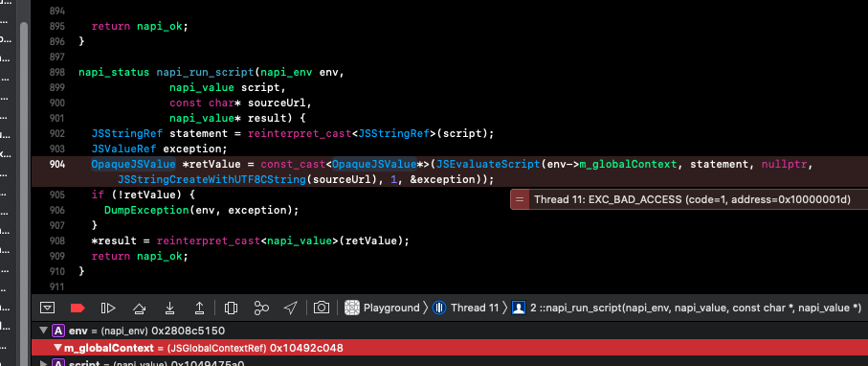The image size is (868, 366).
Task: Select the m_globalContext row
Action: 450,348
